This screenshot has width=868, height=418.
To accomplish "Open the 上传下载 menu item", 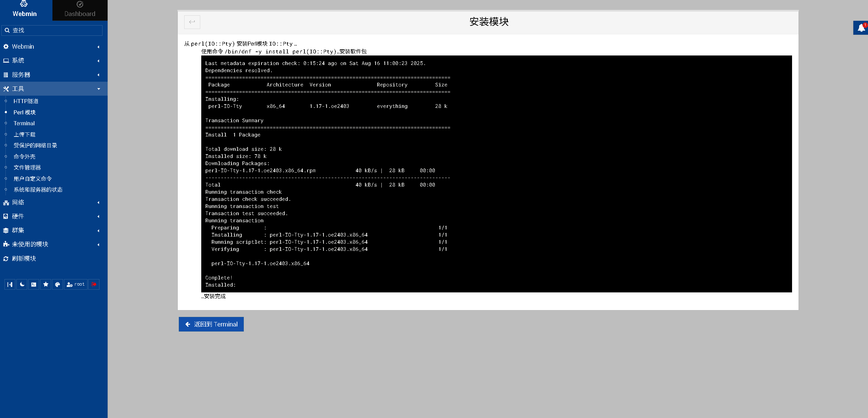I will pyautogui.click(x=25, y=134).
